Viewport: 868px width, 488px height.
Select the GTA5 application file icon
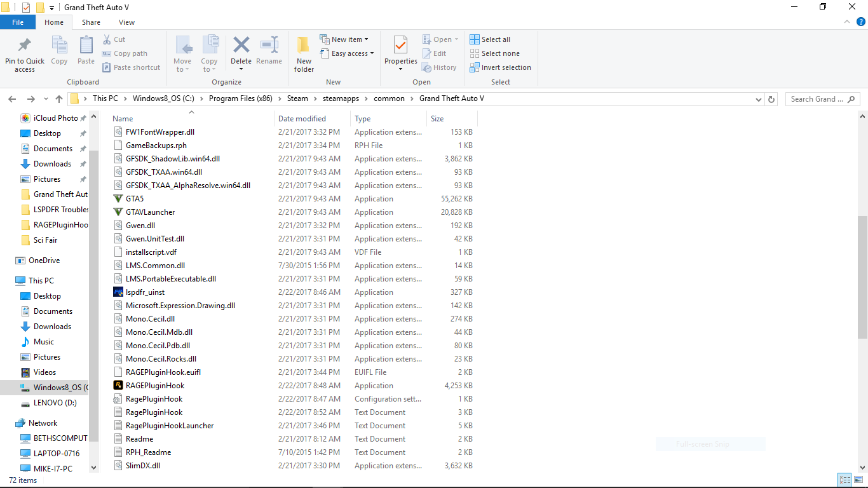tap(118, 199)
